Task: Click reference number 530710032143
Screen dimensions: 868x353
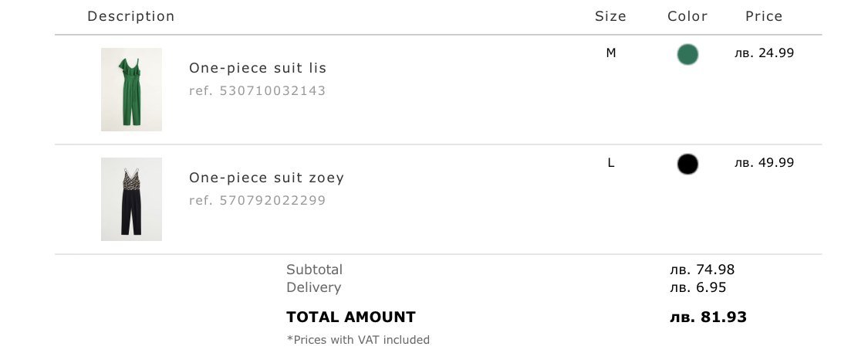Action: (257, 90)
